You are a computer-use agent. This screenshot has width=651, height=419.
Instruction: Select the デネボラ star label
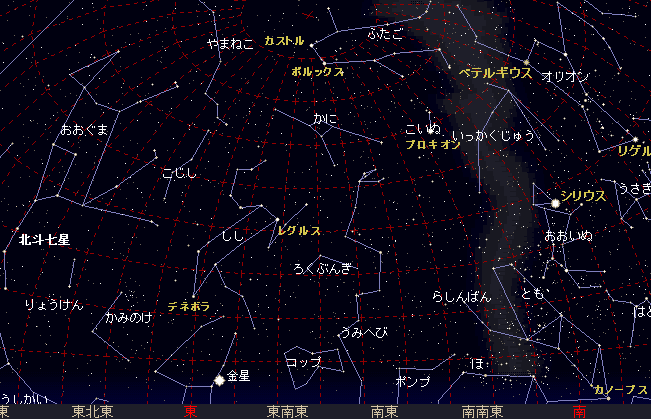[x=189, y=307]
